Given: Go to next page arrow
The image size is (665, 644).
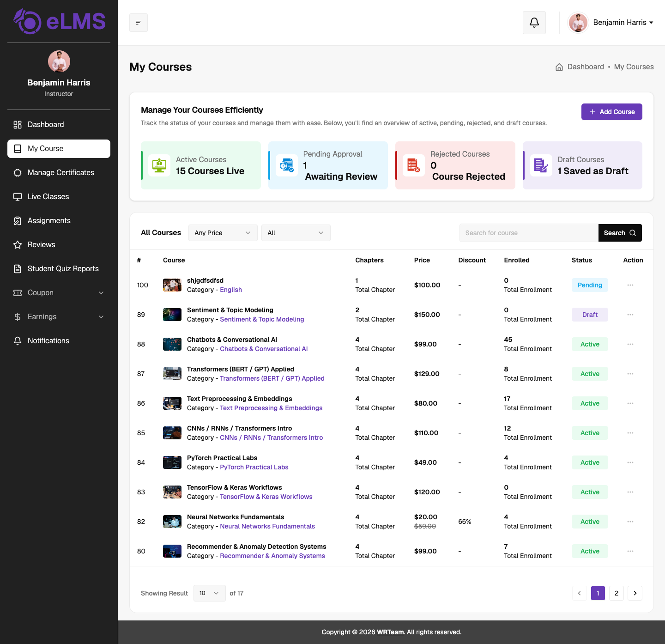Looking at the screenshot, I should coord(635,593).
